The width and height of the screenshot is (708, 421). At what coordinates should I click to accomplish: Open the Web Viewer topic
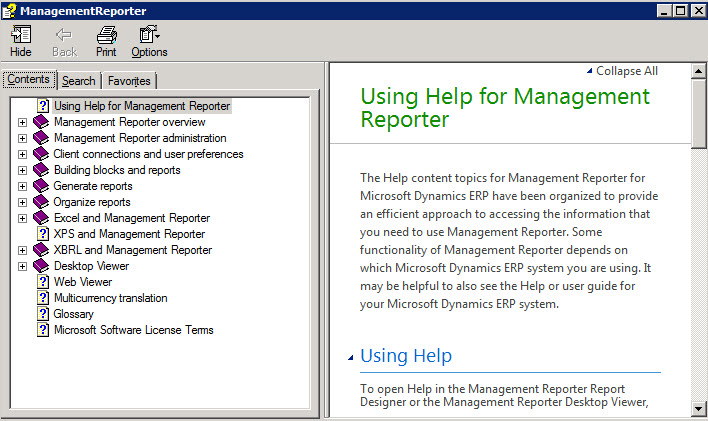click(83, 282)
